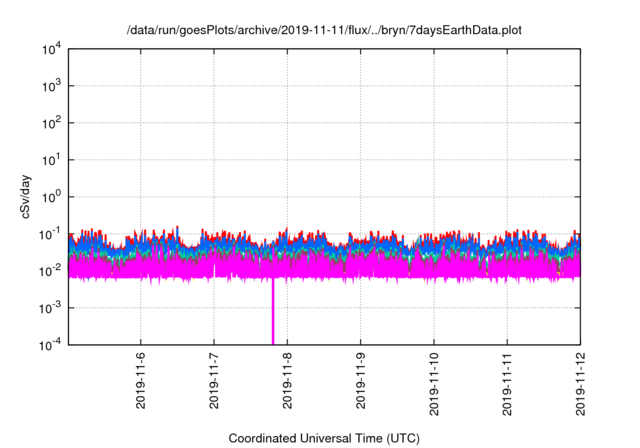The width and height of the screenshot is (640, 448).
Task: Click the Coordinated Universal Time (UTC) label
Action: pyautogui.click(x=324, y=439)
